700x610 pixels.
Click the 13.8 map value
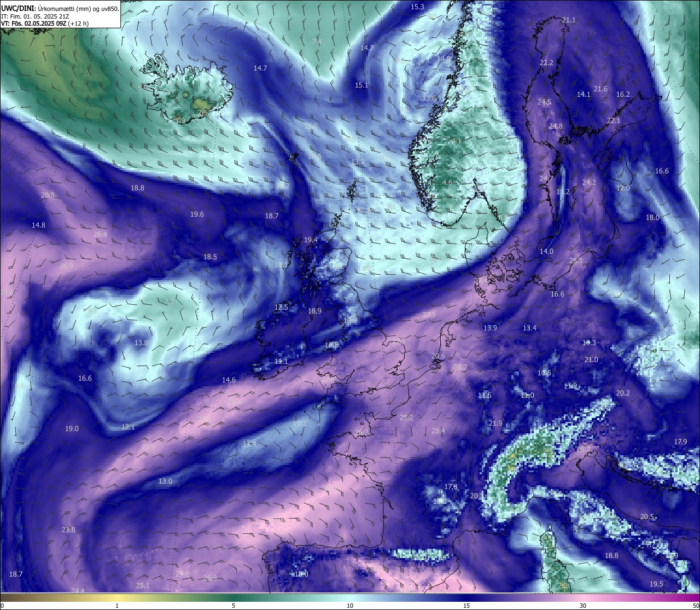click(141, 342)
